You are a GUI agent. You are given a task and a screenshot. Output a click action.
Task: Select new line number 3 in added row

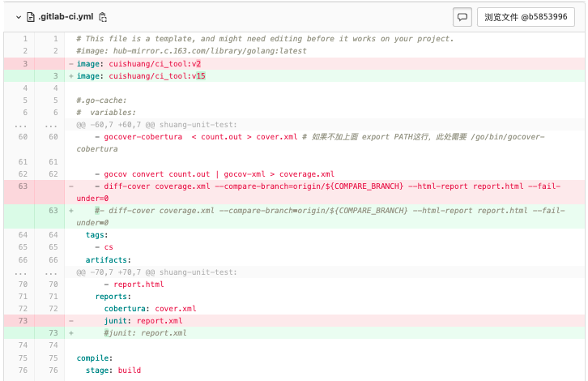coord(54,76)
